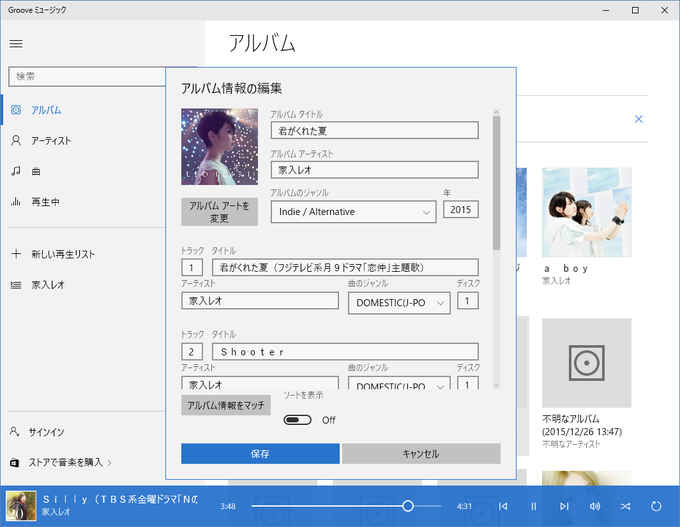Minimize the Groove ミュージック window

[x=606, y=10]
